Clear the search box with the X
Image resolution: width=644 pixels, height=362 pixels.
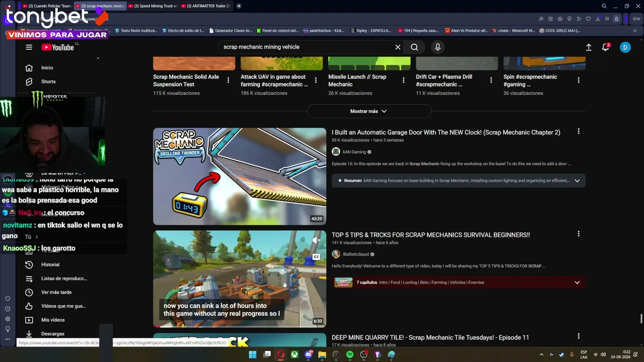[397, 47]
